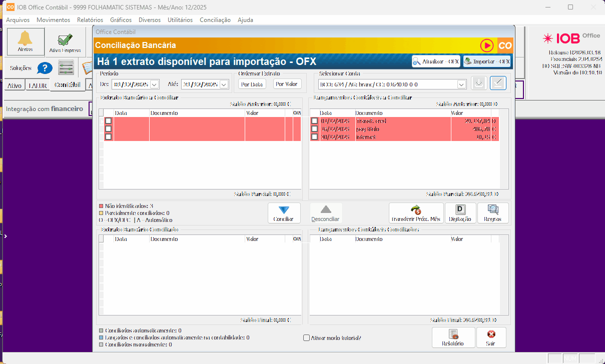
Task: Sort the statement Por Valor
Action: click(287, 84)
